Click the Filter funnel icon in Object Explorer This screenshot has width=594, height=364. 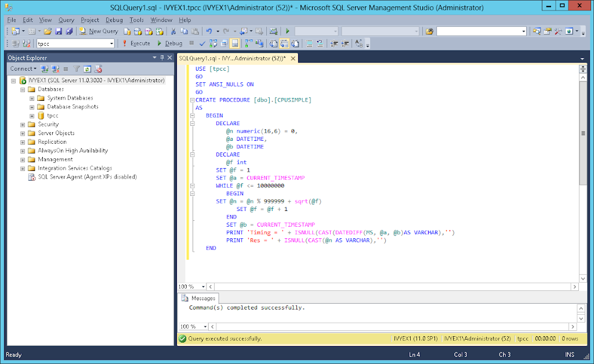click(x=77, y=69)
